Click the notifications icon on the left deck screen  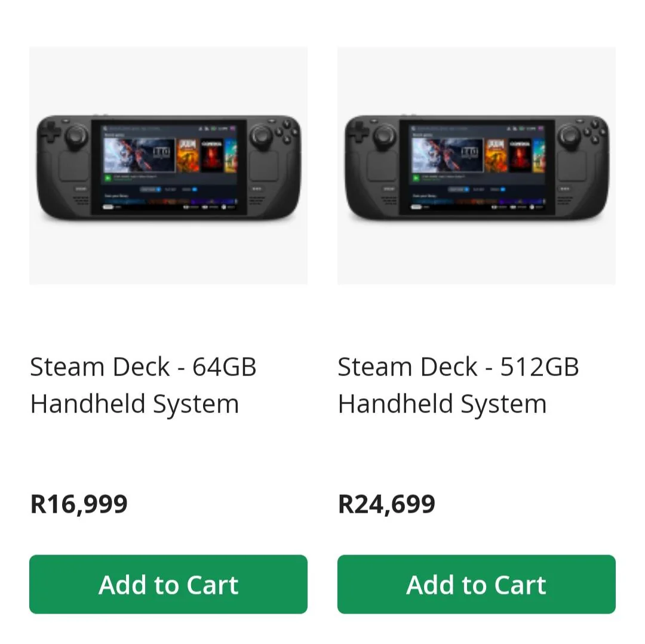coord(207,128)
